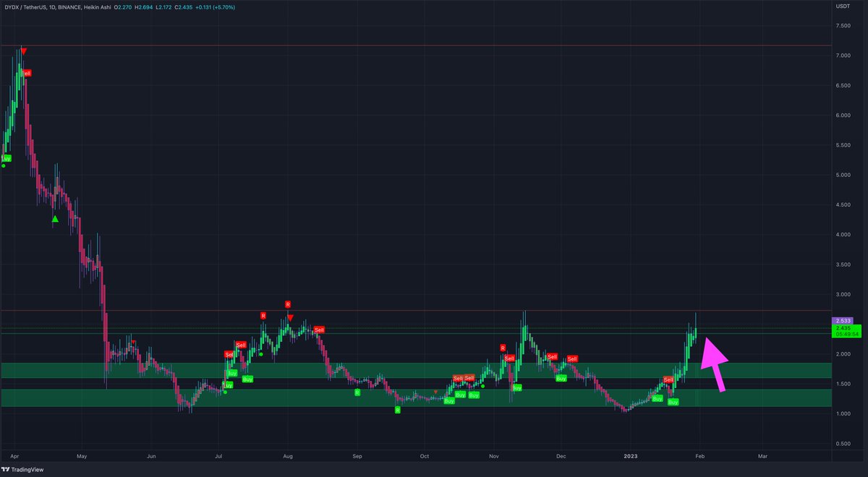Select the green up-triangle marker near 4.250
The width and height of the screenshot is (868, 477).
(55, 219)
